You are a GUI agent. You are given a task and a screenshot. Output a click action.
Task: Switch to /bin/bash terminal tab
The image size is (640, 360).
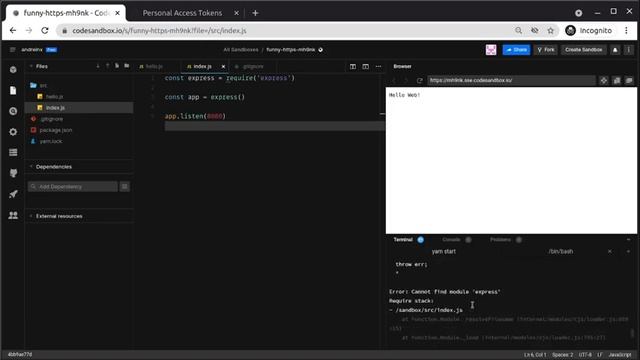tap(561, 251)
